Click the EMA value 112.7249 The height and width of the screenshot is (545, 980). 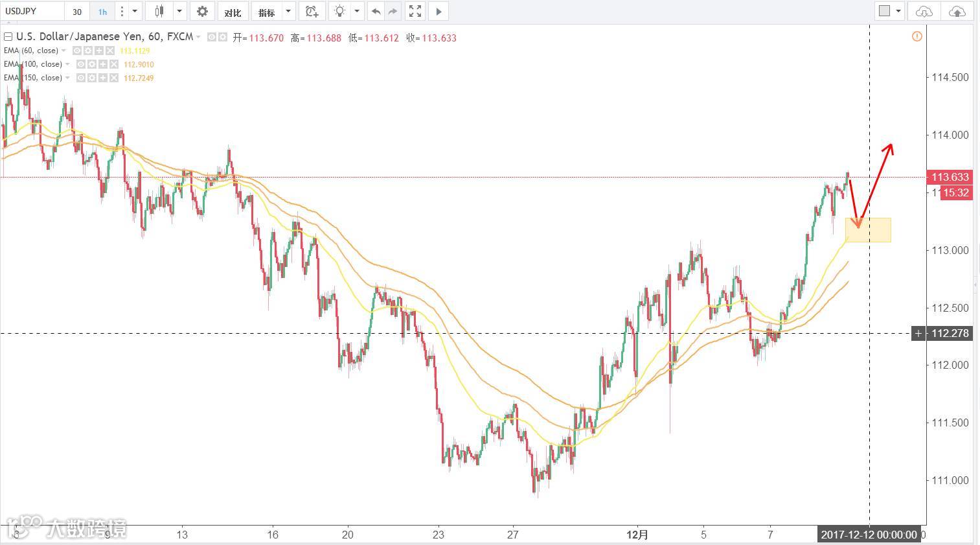(139, 78)
